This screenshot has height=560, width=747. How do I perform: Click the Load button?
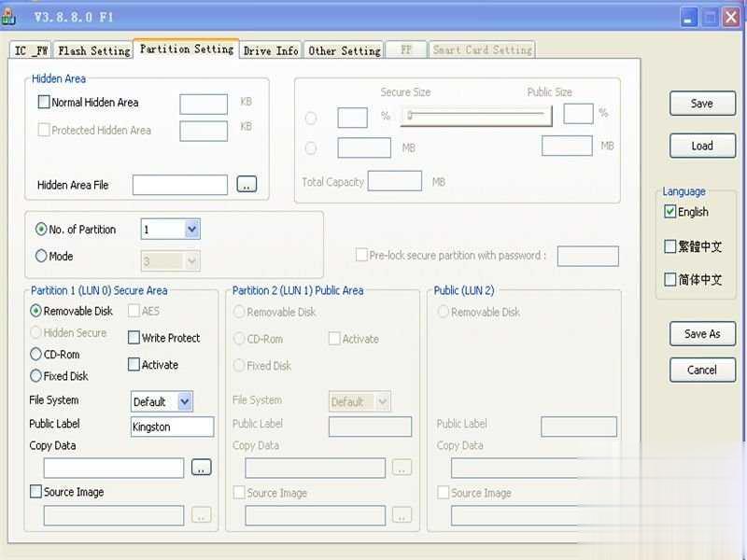click(702, 146)
